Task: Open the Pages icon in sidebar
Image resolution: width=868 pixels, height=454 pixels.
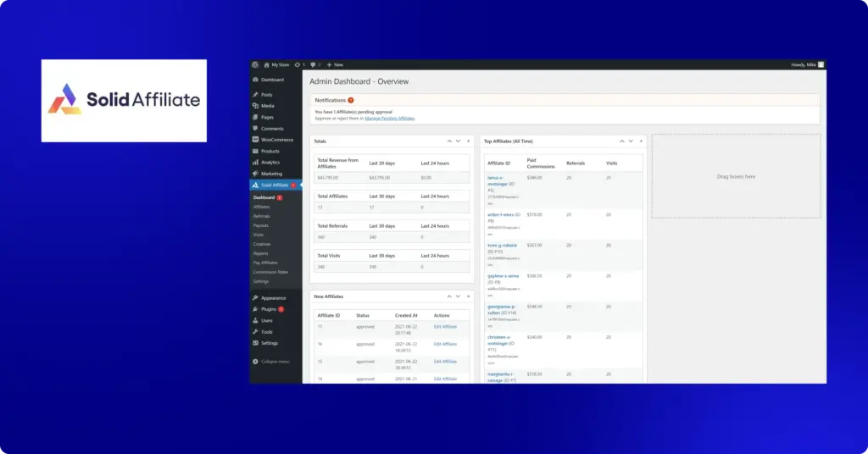Action: (x=255, y=117)
